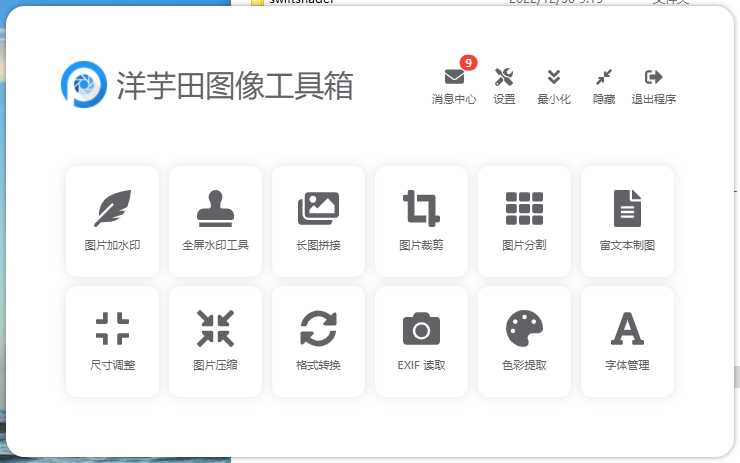740x463 pixels.
Task: Select the 图片裁剪 crop tool
Action: 421,221
